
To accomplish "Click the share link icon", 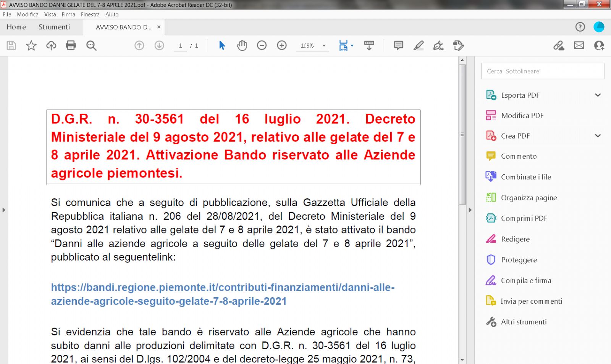I will (559, 45).
